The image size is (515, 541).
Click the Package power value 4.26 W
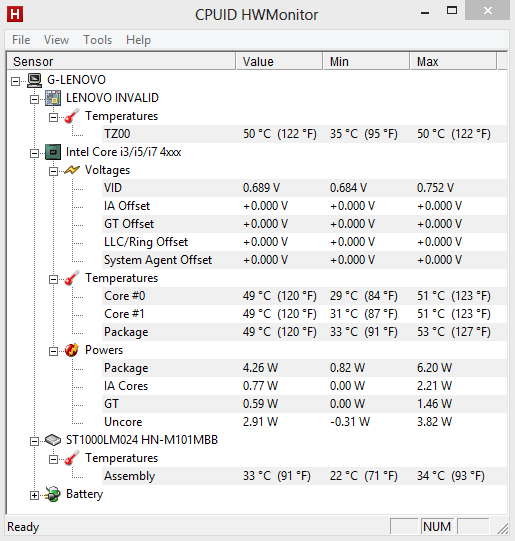[x=260, y=368]
